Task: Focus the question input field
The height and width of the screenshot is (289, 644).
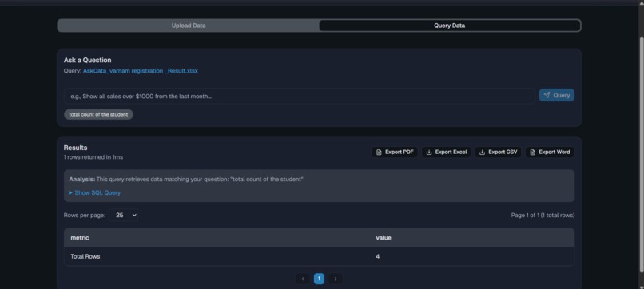Action: pos(300,96)
